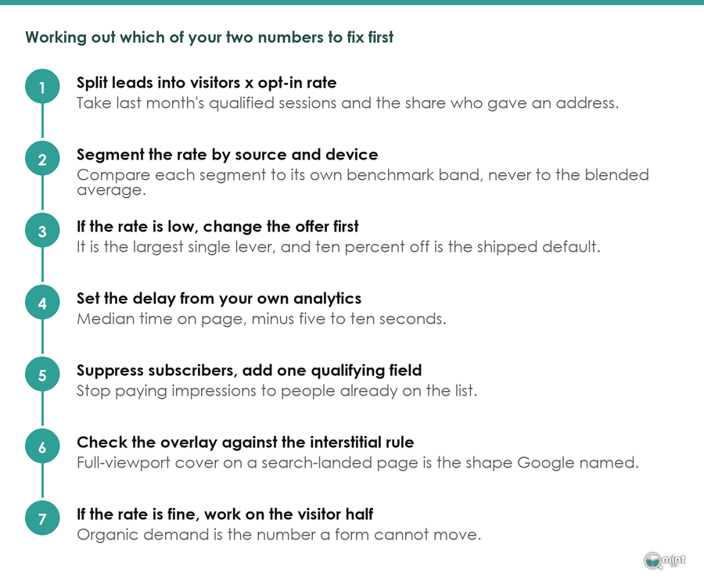Click the number 1 step circle

coord(42,86)
